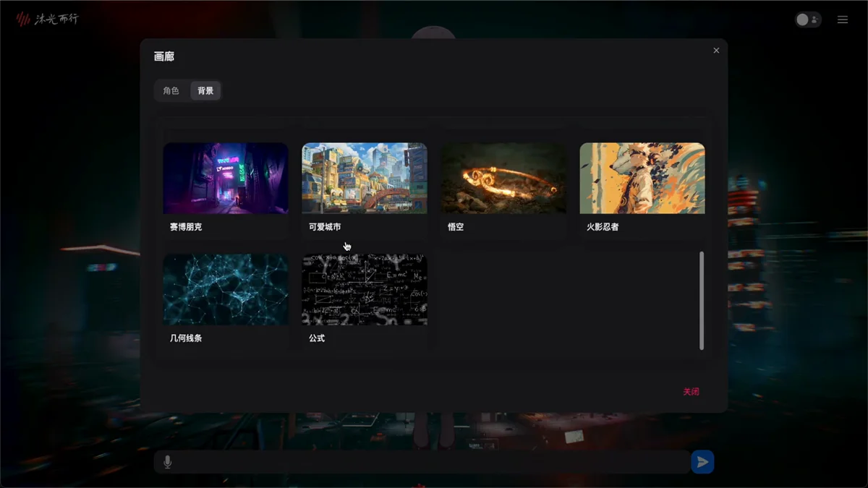Click the hamburger menu icon
This screenshot has height=488, width=868.
[x=843, y=20]
